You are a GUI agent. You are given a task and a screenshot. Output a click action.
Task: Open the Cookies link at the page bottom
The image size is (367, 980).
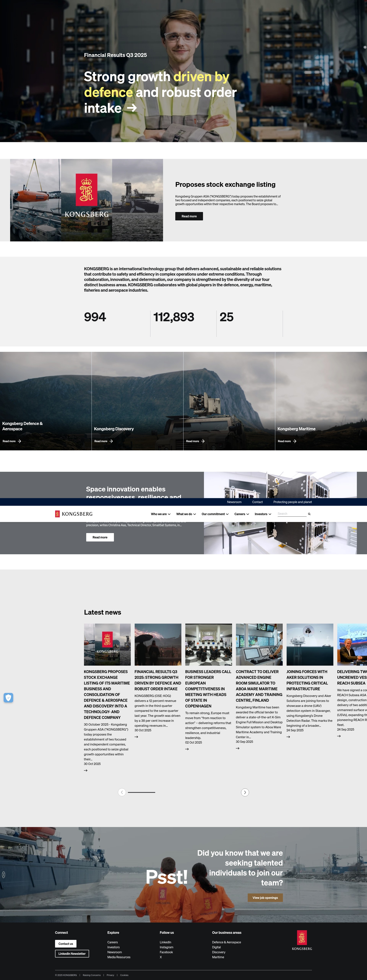pyautogui.click(x=124, y=975)
